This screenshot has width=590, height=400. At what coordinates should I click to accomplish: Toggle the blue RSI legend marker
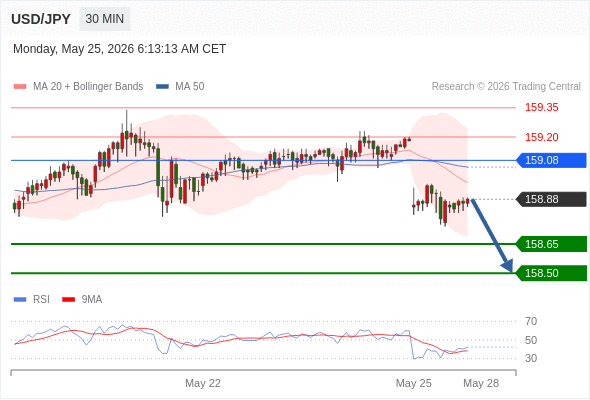(20, 300)
